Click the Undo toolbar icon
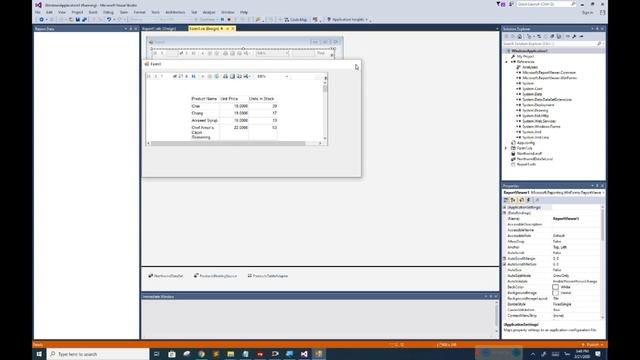Viewport: 640px width, 360px height. coord(109,19)
